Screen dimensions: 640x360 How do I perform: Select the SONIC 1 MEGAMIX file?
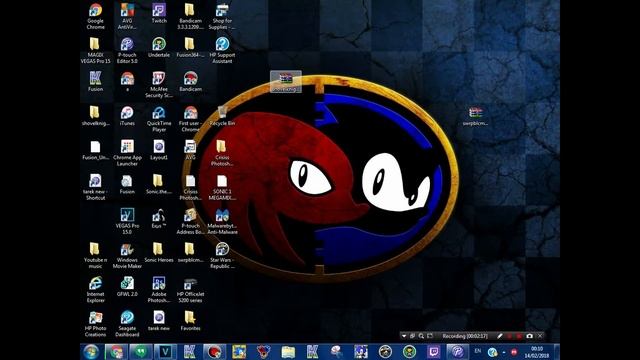pos(222,188)
